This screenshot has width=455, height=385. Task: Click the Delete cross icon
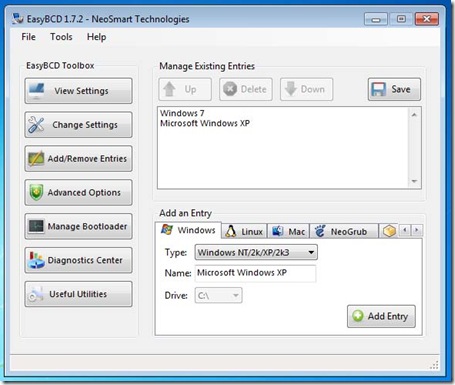pyautogui.click(x=230, y=89)
